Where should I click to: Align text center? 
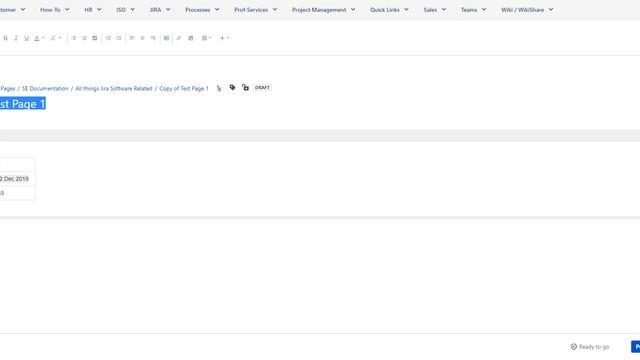(142, 38)
